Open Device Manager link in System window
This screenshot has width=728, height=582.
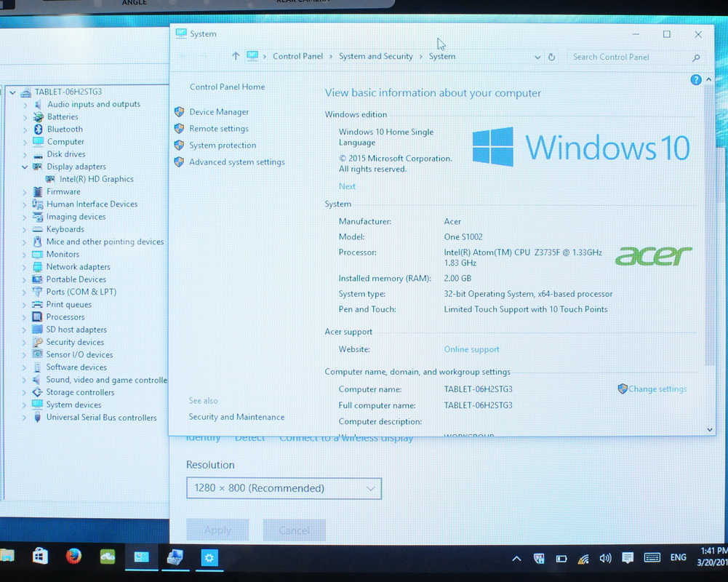tap(219, 112)
